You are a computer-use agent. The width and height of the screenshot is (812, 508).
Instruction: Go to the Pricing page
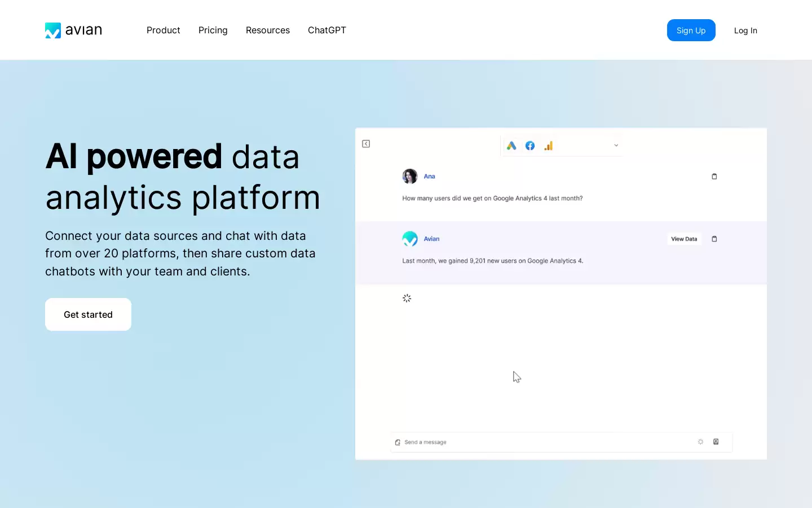(213, 30)
